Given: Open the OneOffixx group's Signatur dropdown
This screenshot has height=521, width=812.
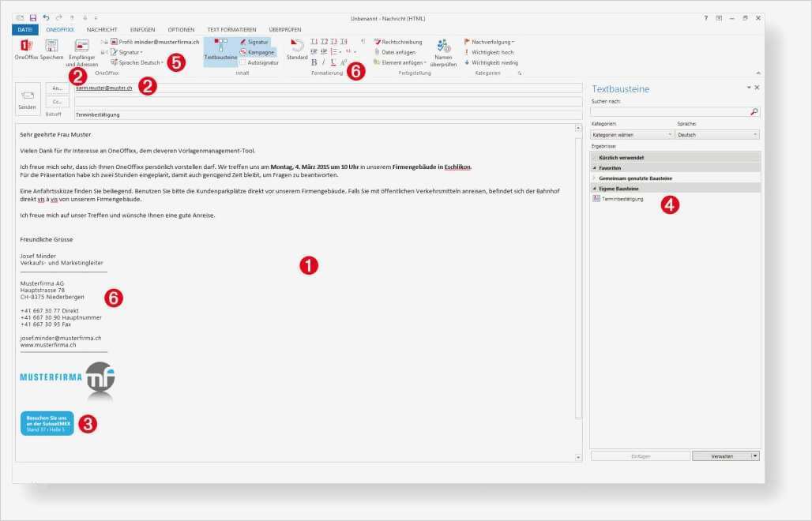Looking at the screenshot, I should point(127,52).
